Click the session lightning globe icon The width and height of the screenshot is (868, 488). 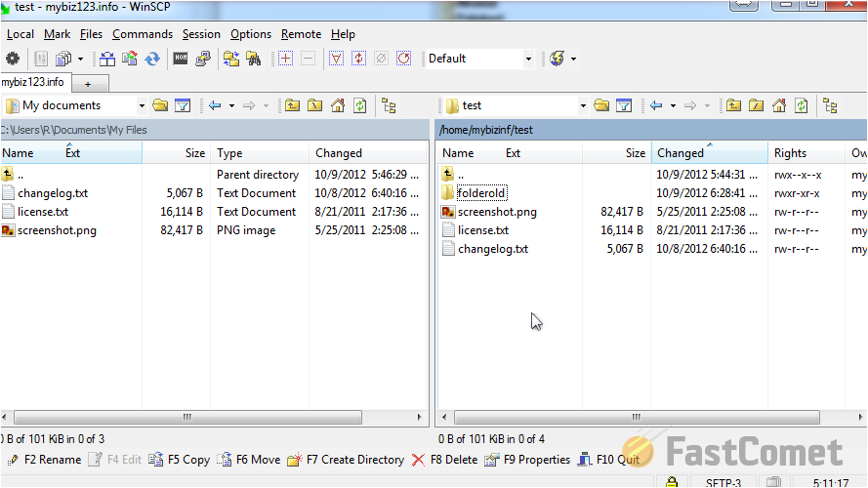(558, 59)
